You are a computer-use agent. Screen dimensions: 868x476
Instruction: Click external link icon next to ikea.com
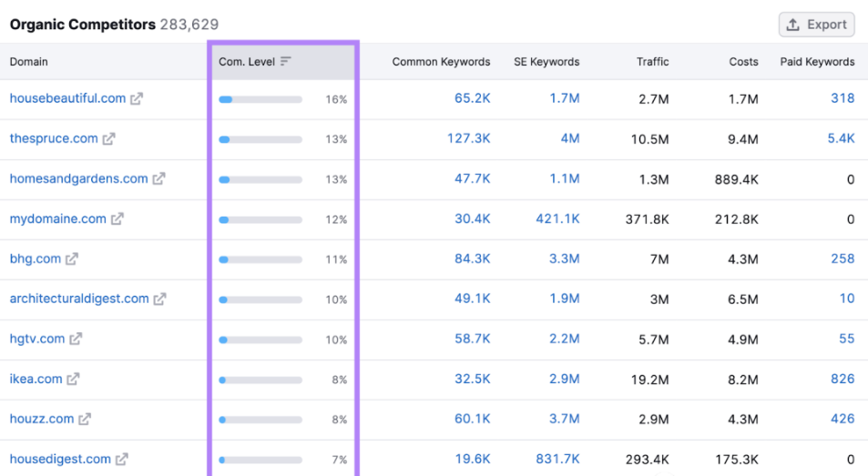[x=73, y=380]
